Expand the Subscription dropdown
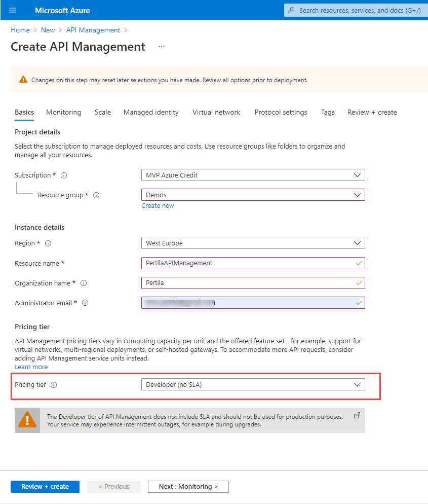The image size is (428, 504). point(253,175)
